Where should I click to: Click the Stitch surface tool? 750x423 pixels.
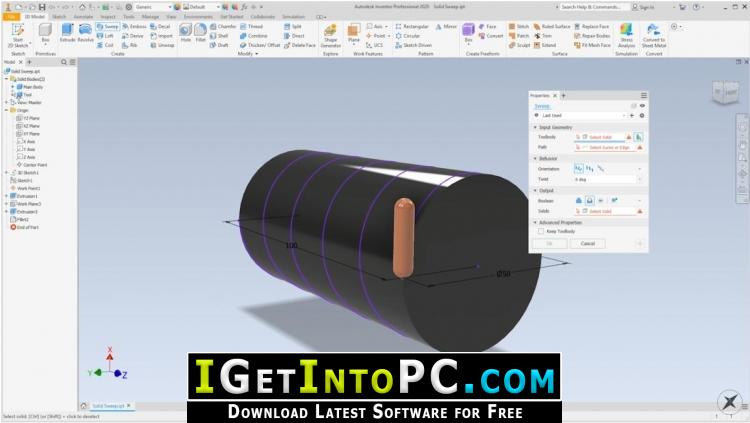click(x=518, y=27)
